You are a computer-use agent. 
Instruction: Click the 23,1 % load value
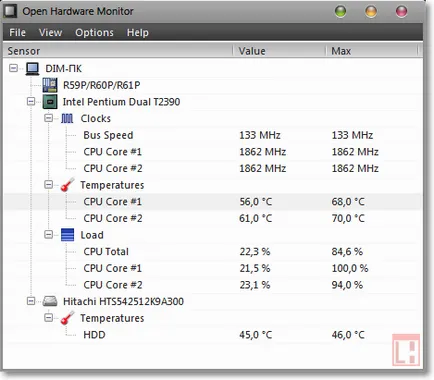coord(255,285)
